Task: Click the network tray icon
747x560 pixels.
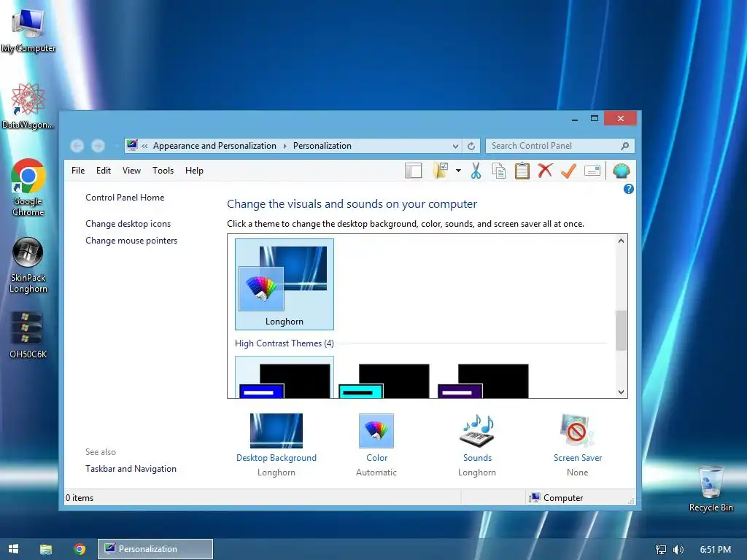Action: pos(661,550)
